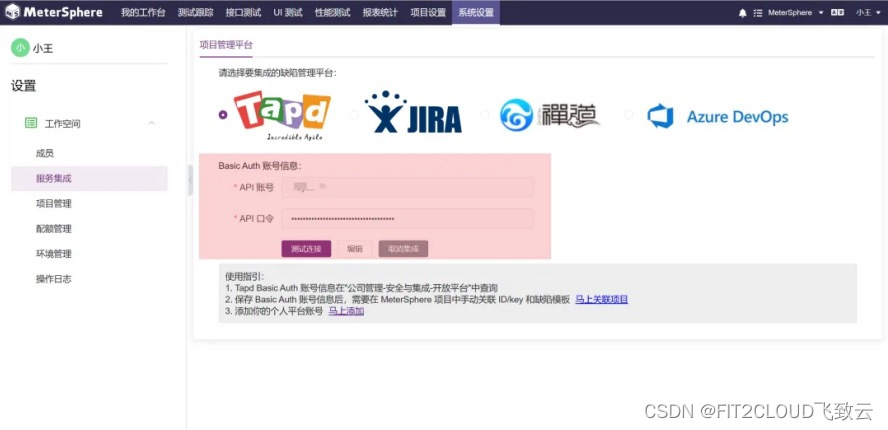This screenshot has height=430, width=888.
Task: Click the 使用指引 text
Action: (x=244, y=276)
